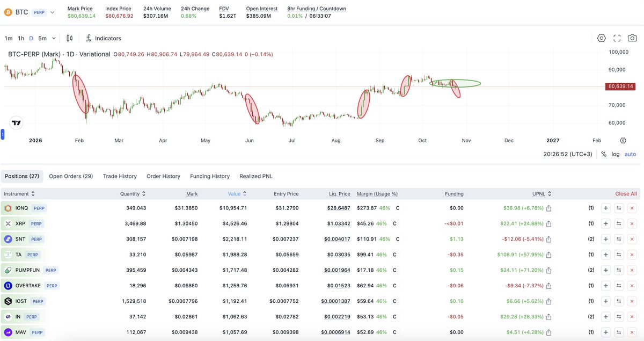Viewport: 644px width, 341px height.
Task: Open the chart price-scale settings gear
Action: (x=623, y=141)
